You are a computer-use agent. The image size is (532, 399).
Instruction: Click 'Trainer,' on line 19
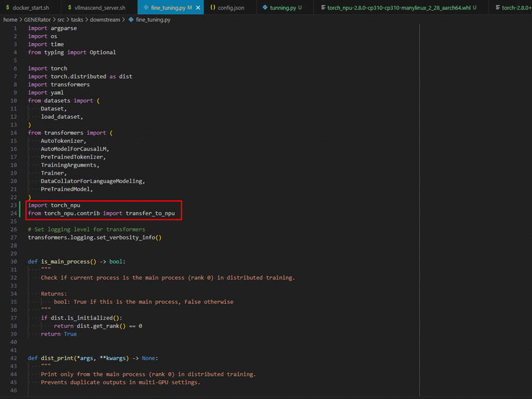coord(54,173)
